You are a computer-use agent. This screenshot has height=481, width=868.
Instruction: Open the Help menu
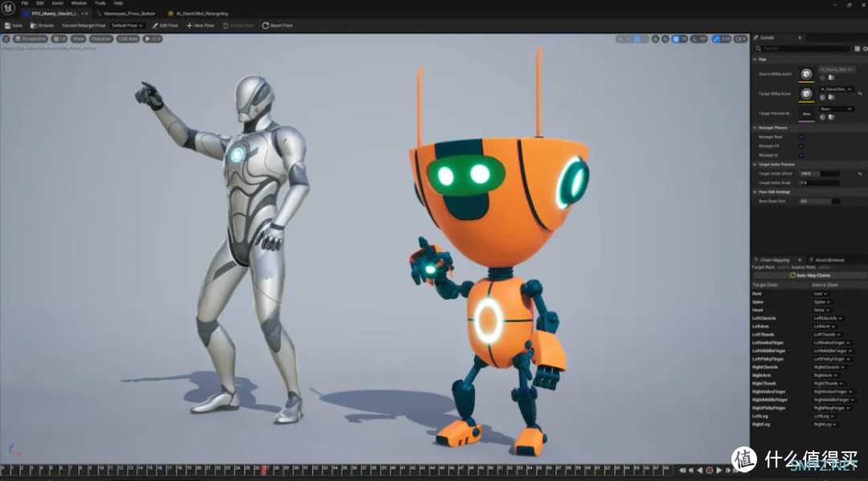(118, 3)
